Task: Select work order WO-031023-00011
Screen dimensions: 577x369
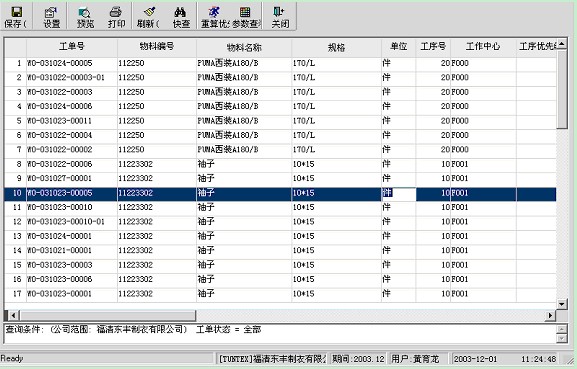Action: coord(60,121)
